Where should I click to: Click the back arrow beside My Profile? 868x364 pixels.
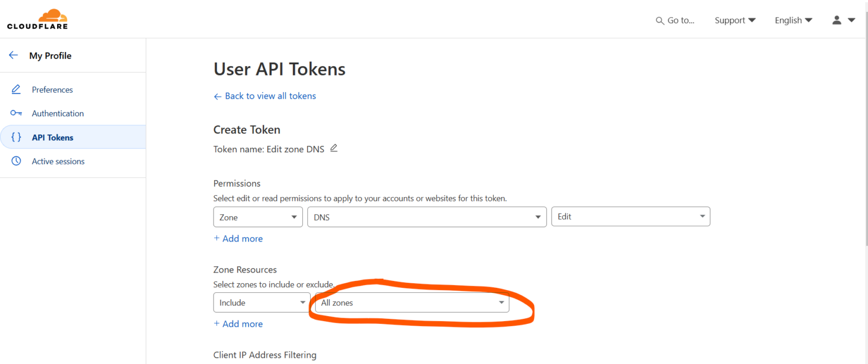[x=13, y=55]
